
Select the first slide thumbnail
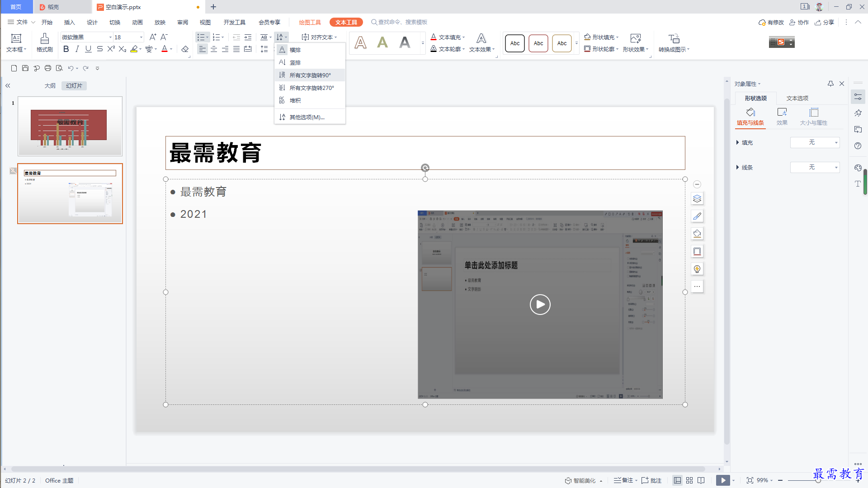point(70,126)
